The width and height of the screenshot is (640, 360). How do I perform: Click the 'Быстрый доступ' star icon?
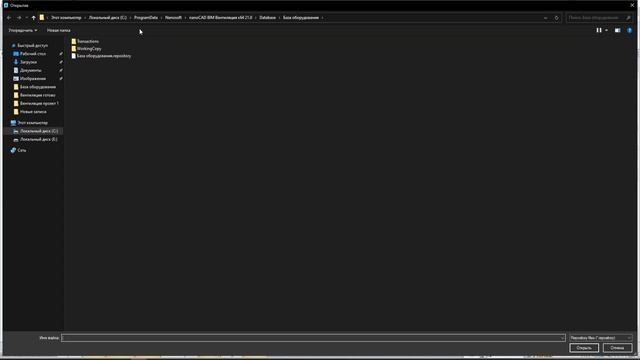click(13, 46)
